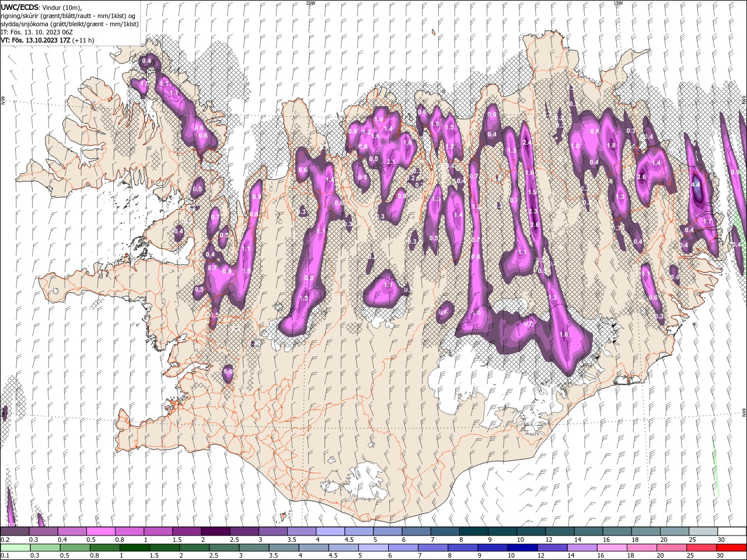
Task: Click the '20W' longitude label on the top edge
Action: tap(310, 3)
